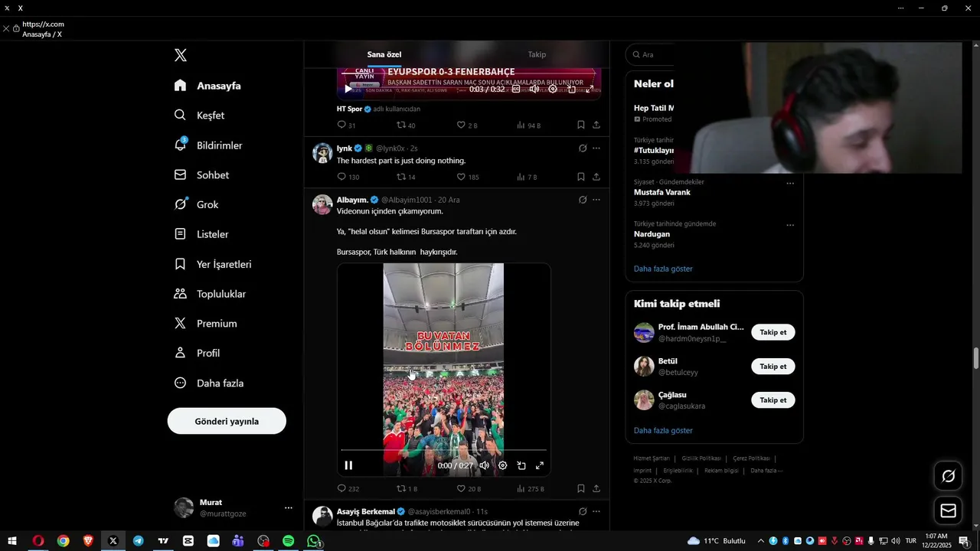Screen dimensions: 980x551
Task: Go to Premium in the sidebar
Action: [205, 324]
